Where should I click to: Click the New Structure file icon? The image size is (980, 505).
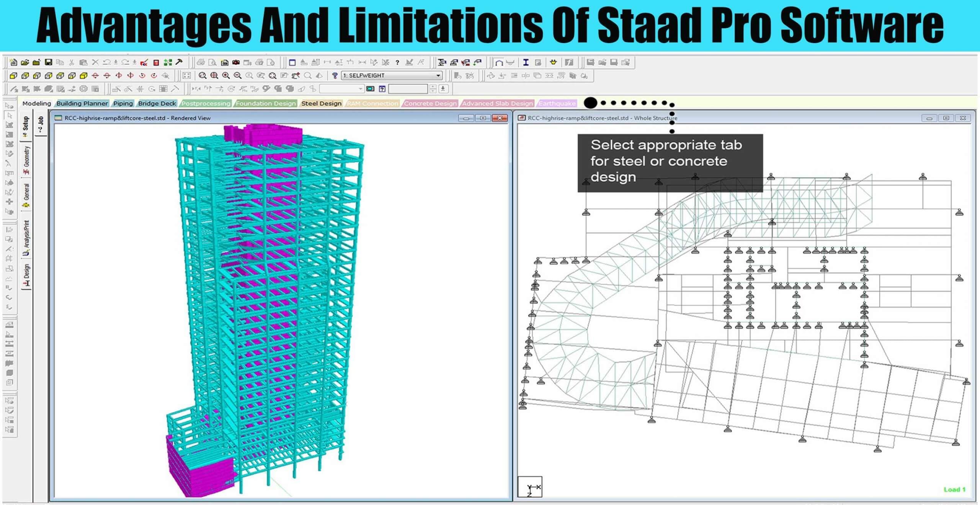pyautogui.click(x=13, y=62)
